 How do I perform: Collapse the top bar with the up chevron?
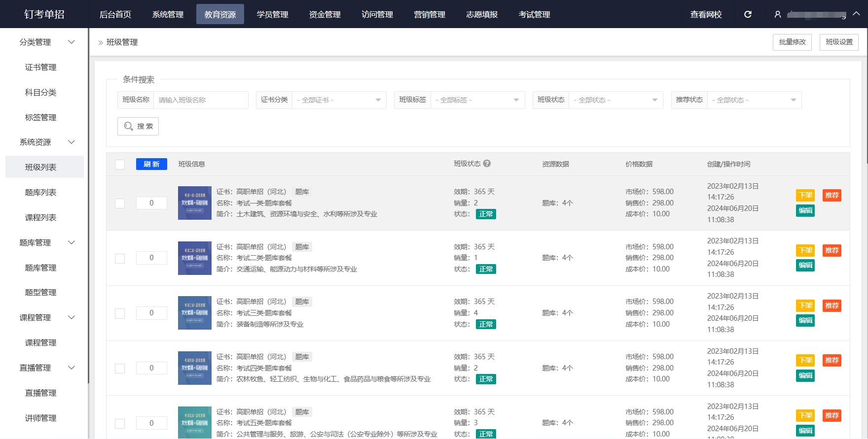click(x=857, y=14)
